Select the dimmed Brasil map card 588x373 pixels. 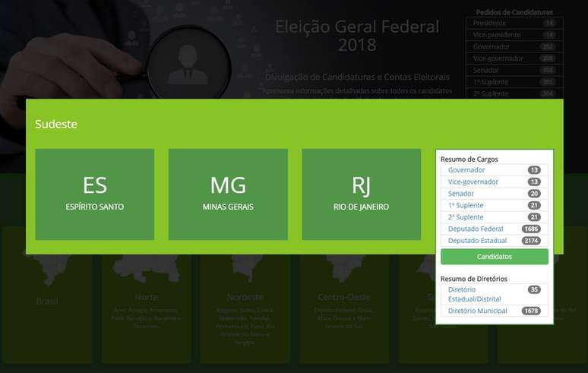pyautogui.click(x=47, y=294)
